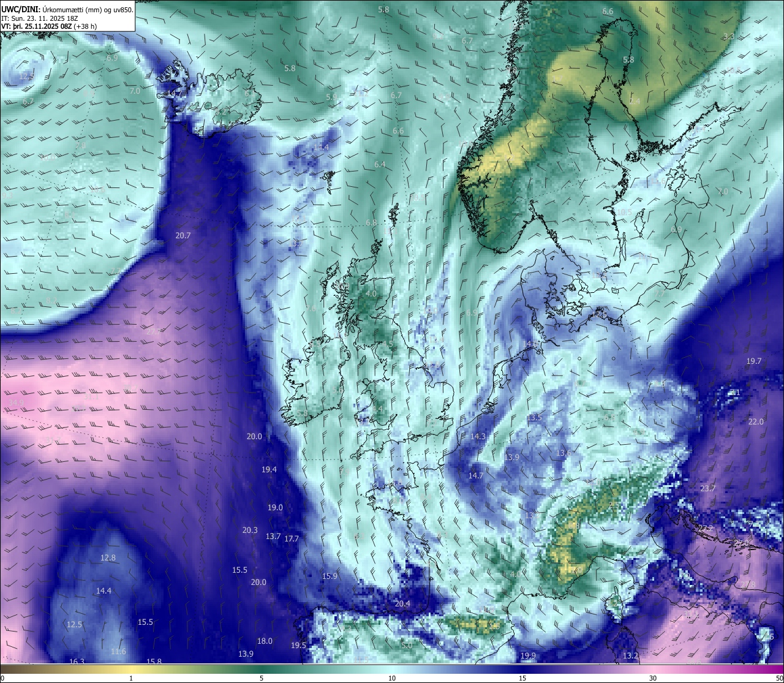Click the color scale tick label '30'
Image resolution: width=784 pixels, height=683 pixels.
click(653, 678)
